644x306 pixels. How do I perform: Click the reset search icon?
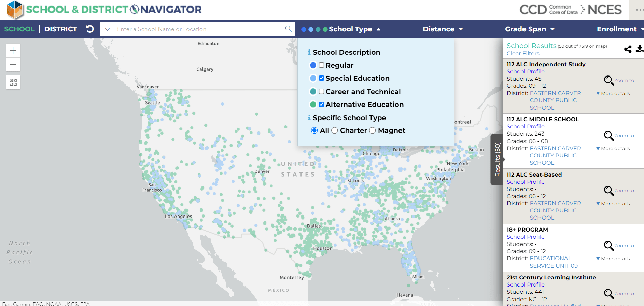pos(90,29)
